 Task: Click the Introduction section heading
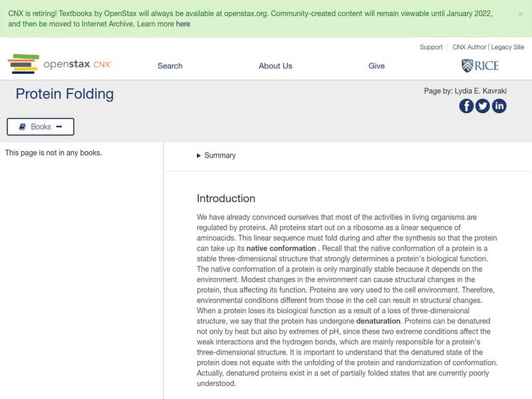226,198
